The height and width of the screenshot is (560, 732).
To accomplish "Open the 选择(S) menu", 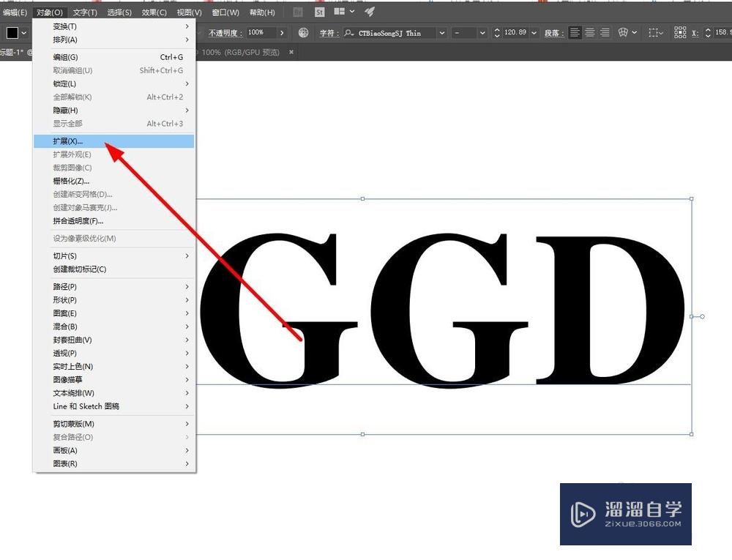I will 119,12.
